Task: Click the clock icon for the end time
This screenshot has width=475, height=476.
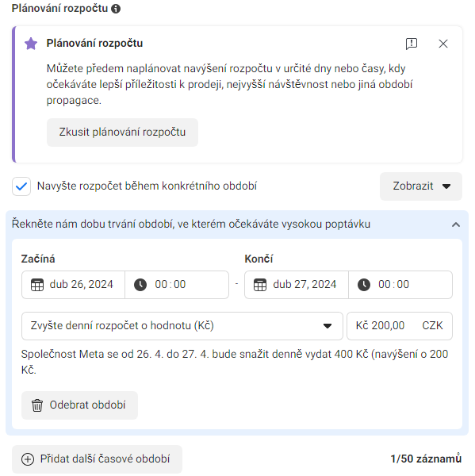Action: (x=364, y=285)
